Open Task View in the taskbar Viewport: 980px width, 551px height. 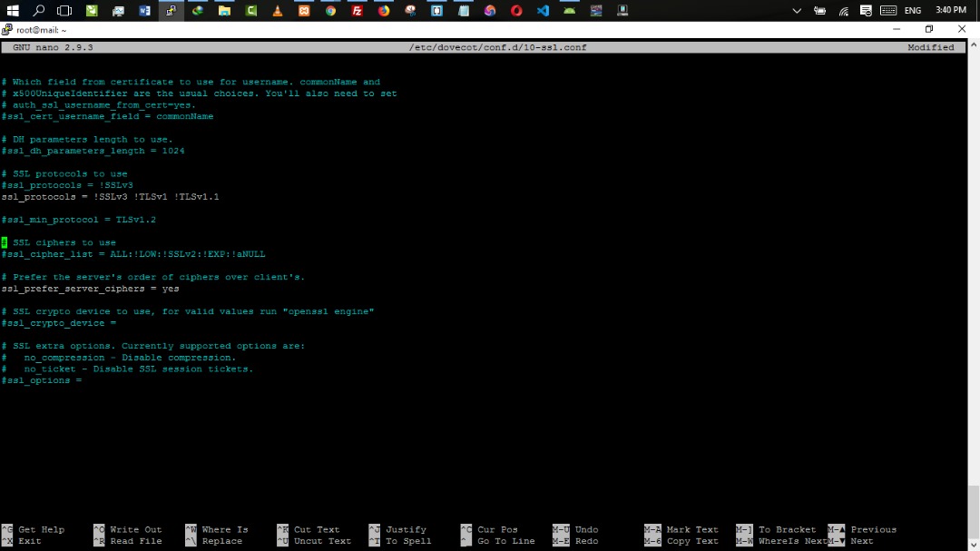[64, 11]
